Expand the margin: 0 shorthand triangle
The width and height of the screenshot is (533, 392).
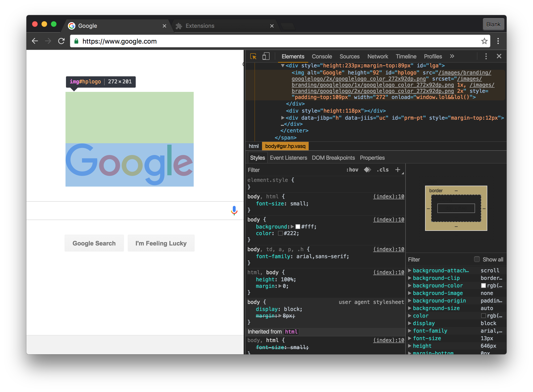(280, 286)
